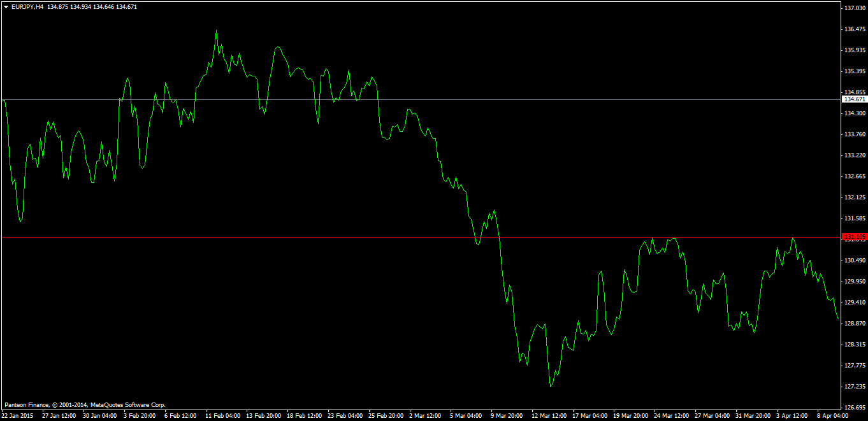Click the 137.030 price axis label
The image size is (868, 421).
tap(854, 8)
